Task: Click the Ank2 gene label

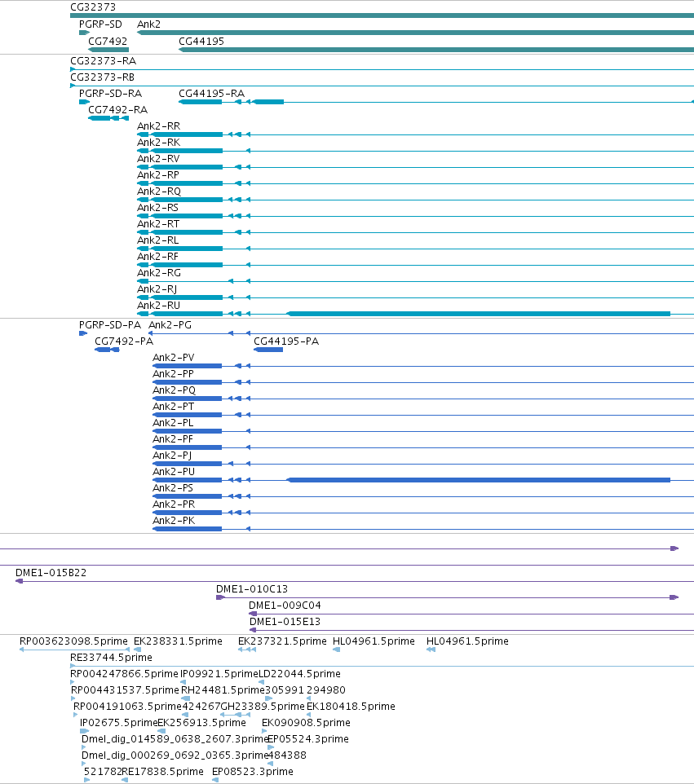Action: tap(148, 24)
